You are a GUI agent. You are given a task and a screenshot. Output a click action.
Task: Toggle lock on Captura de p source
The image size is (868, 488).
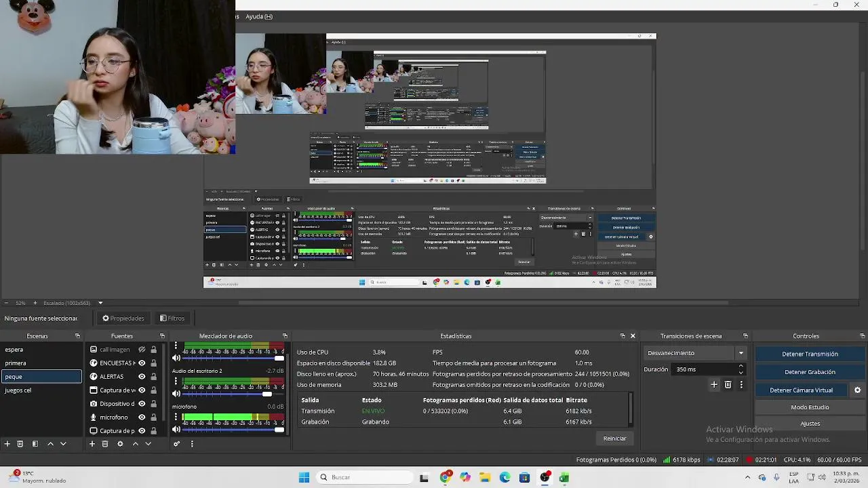153,431
